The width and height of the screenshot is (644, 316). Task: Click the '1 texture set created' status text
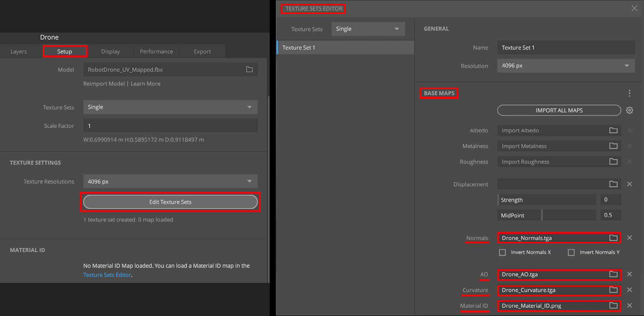tap(128, 220)
